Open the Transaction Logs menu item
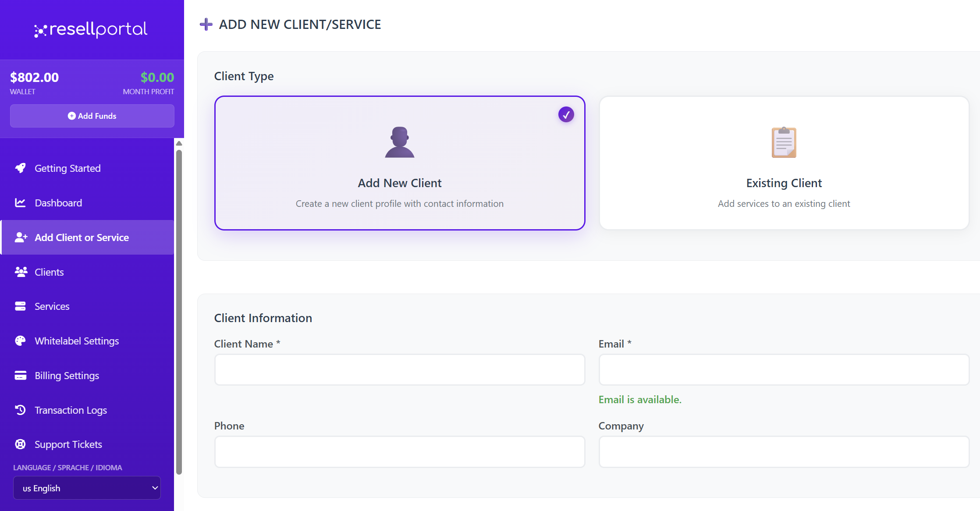980x511 pixels. point(71,410)
